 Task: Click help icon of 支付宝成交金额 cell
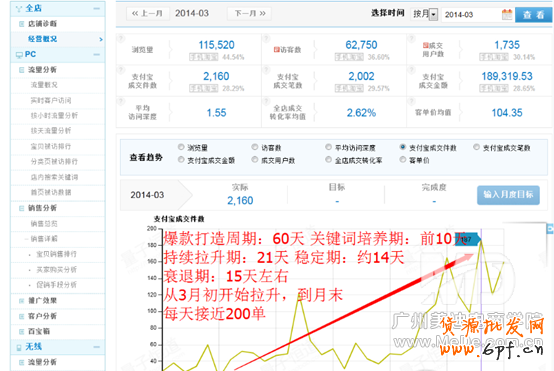411,70
